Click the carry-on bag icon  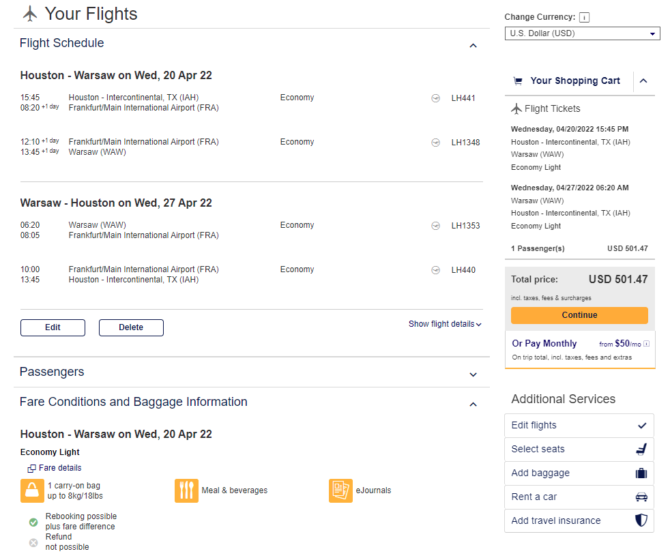click(32, 490)
